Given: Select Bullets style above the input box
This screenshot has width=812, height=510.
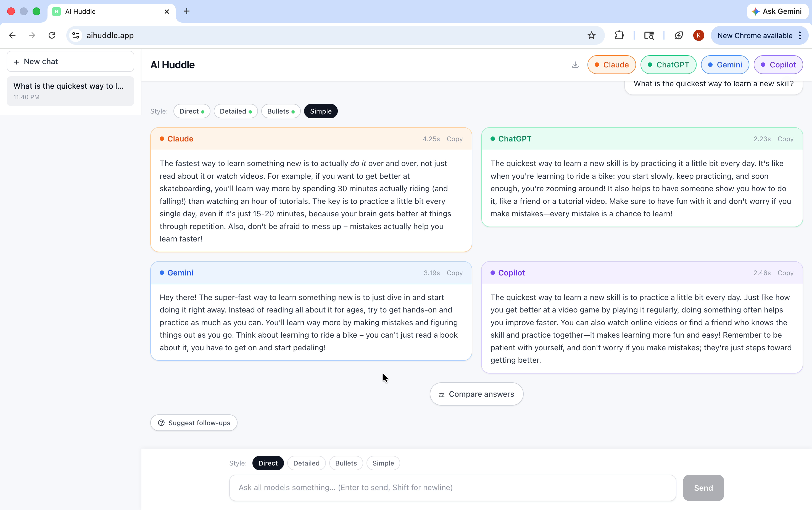Looking at the screenshot, I should pyautogui.click(x=346, y=463).
